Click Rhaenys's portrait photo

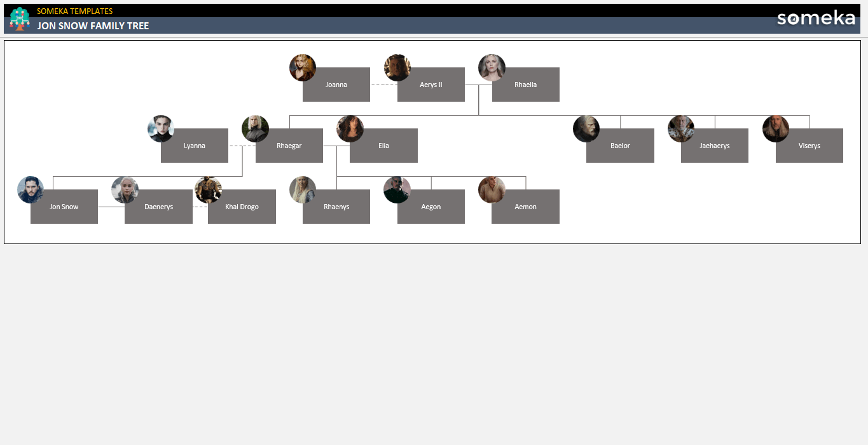coord(303,189)
